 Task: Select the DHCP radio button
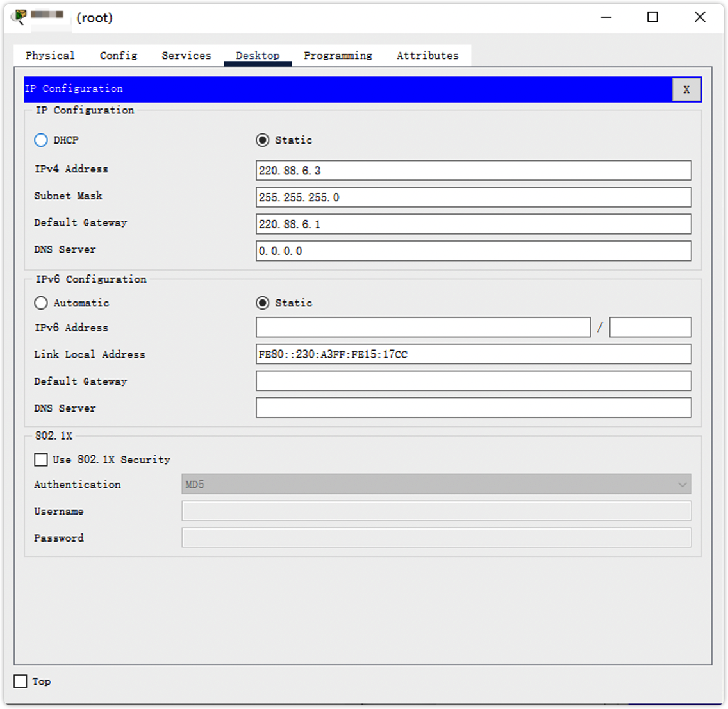click(41, 140)
